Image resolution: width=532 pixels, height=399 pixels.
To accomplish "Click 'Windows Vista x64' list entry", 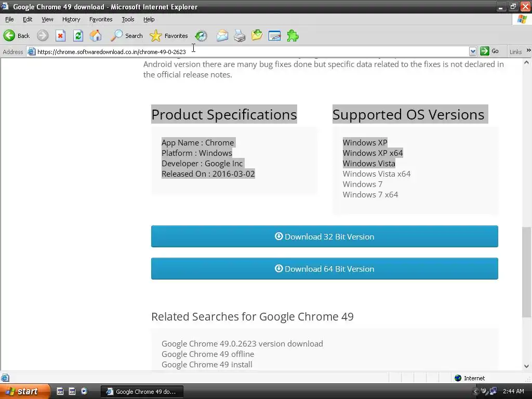I will [377, 174].
